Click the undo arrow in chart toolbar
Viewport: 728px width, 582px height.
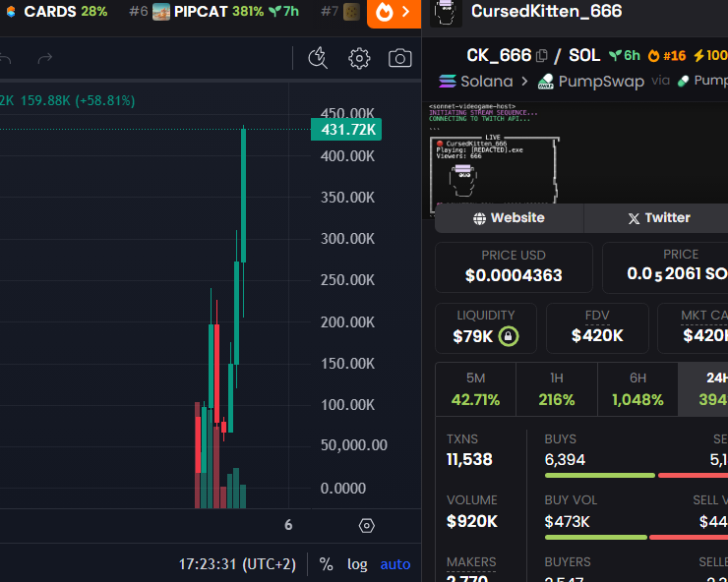pos(5,58)
